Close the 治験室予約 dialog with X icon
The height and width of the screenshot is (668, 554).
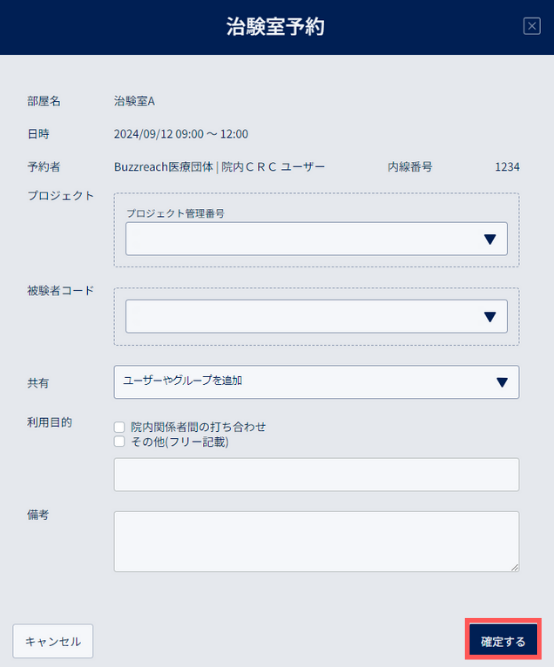pos(532,26)
